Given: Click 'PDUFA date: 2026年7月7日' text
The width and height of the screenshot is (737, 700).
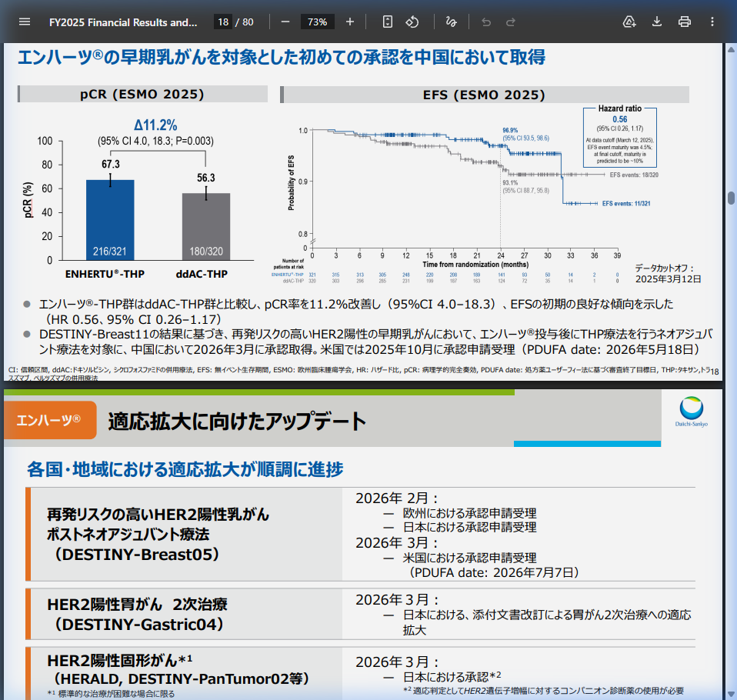Looking at the screenshot, I should [x=494, y=572].
